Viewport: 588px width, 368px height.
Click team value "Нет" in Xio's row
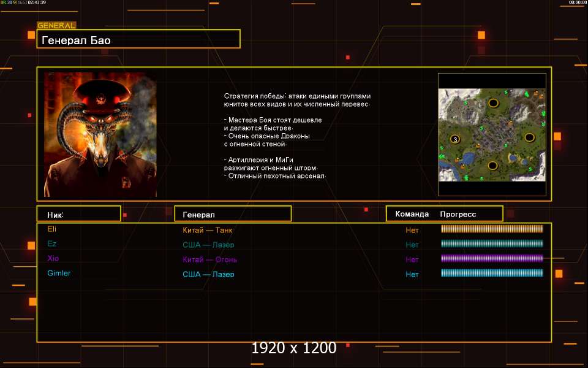(412, 259)
